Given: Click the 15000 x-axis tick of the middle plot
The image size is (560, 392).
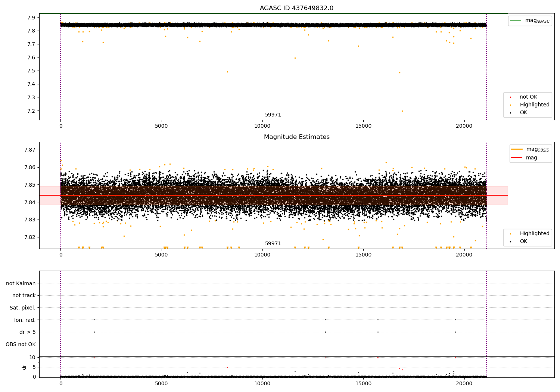Looking at the screenshot, I should click(x=364, y=255).
